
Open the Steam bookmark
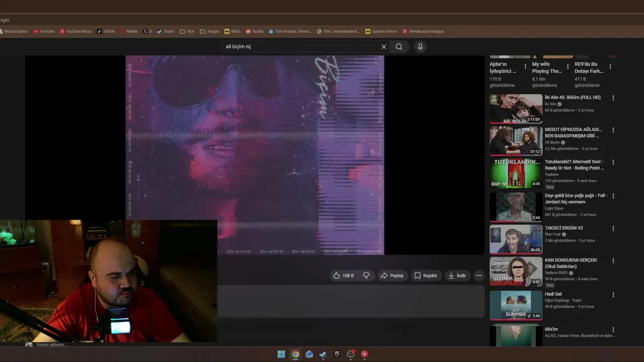[166, 31]
